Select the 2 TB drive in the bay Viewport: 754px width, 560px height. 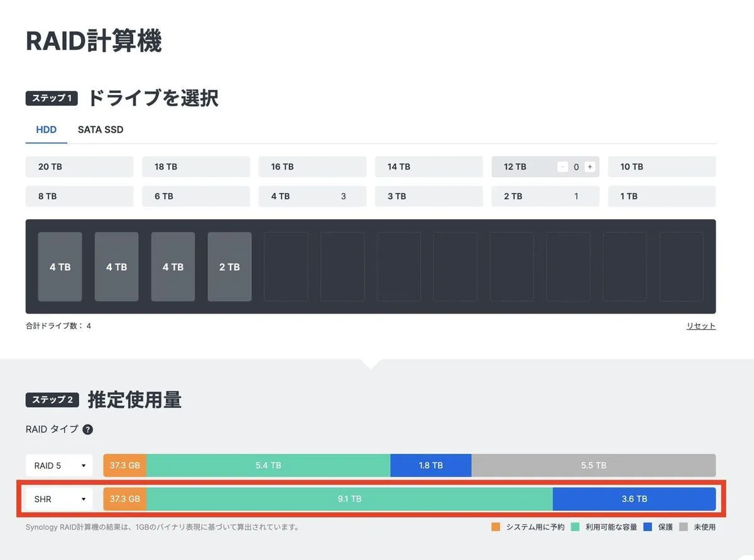coord(229,266)
